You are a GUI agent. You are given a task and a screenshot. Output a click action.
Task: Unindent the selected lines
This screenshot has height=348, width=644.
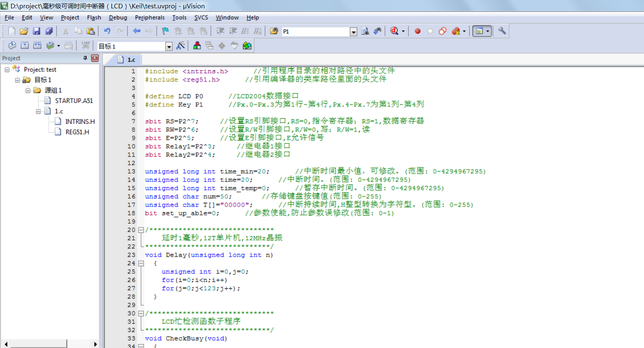tap(233, 31)
